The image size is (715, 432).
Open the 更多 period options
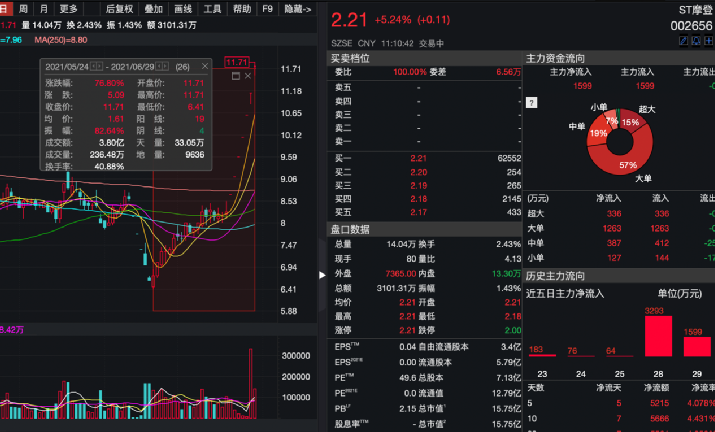pyautogui.click(x=68, y=9)
